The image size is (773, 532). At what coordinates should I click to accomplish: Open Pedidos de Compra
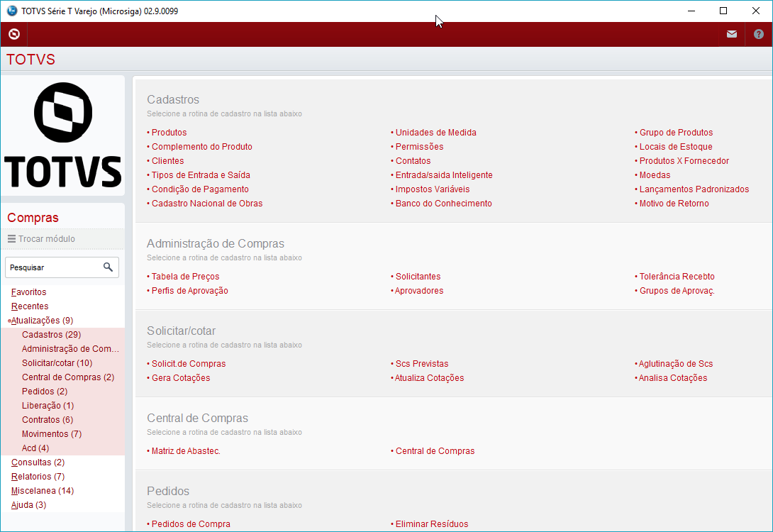191,524
